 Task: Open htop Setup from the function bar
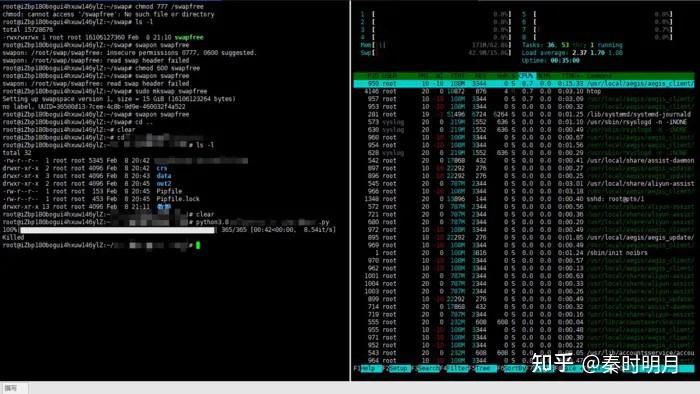click(x=400, y=369)
